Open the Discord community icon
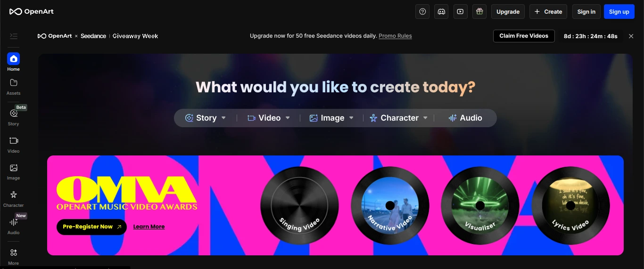The image size is (644, 269). pyautogui.click(x=441, y=12)
